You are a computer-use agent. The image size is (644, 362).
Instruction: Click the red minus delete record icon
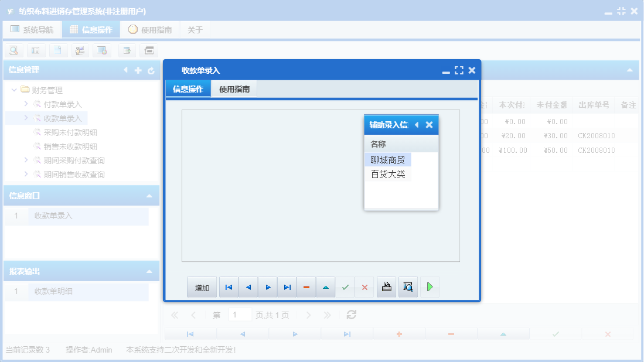[306, 287]
